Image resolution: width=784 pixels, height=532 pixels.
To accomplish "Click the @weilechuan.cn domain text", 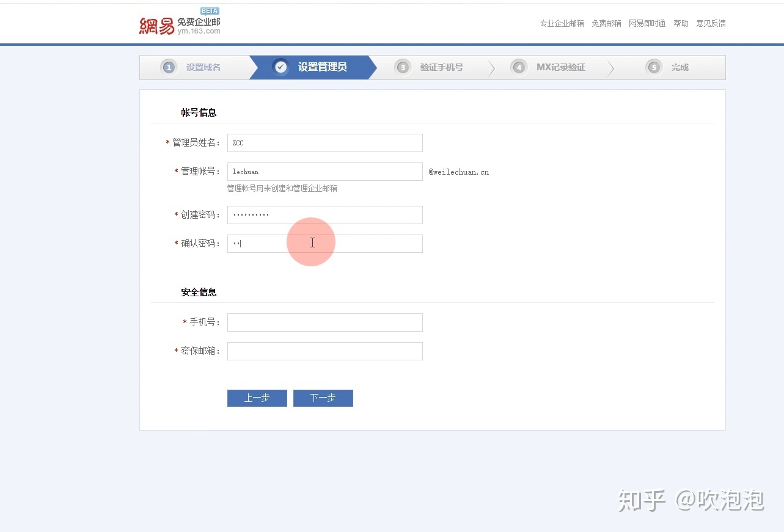I will (458, 172).
